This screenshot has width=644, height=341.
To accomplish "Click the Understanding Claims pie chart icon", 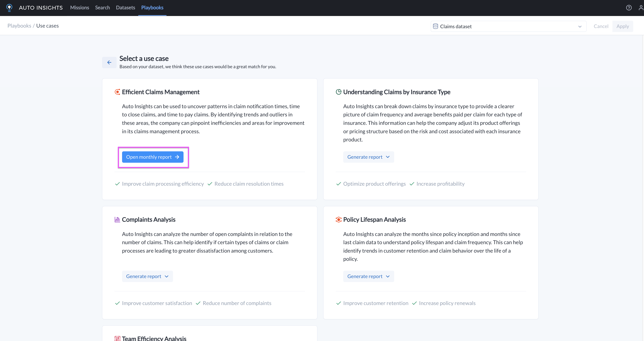I will 338,92.
